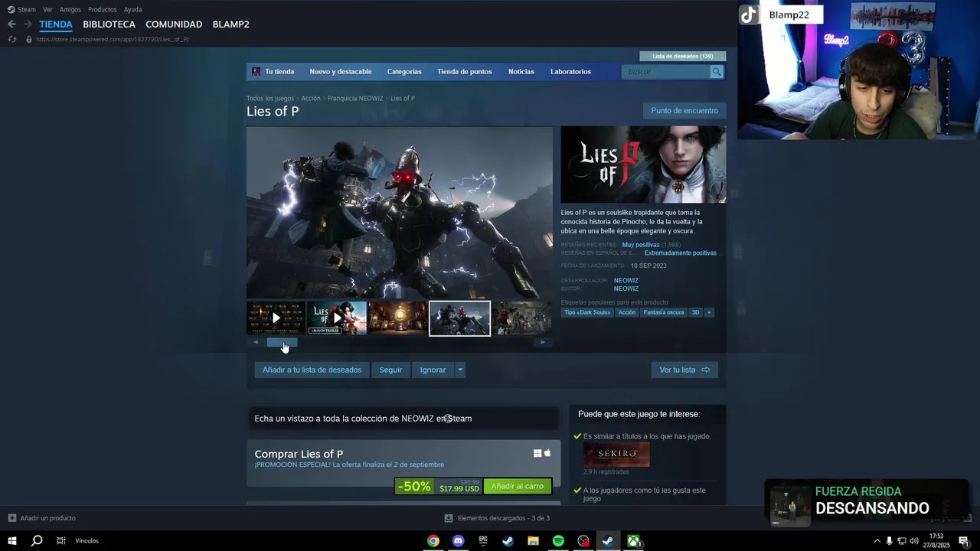Viewport: 980px width, 551px height.
Task: Open the Windows notification center
Action: (964, 541)
